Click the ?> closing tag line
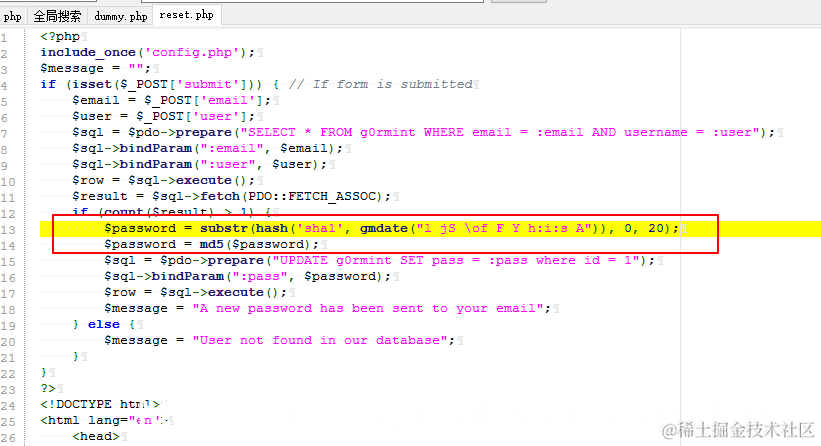The image size is (821, 446). pyautogui.click(x=48, y=388)
